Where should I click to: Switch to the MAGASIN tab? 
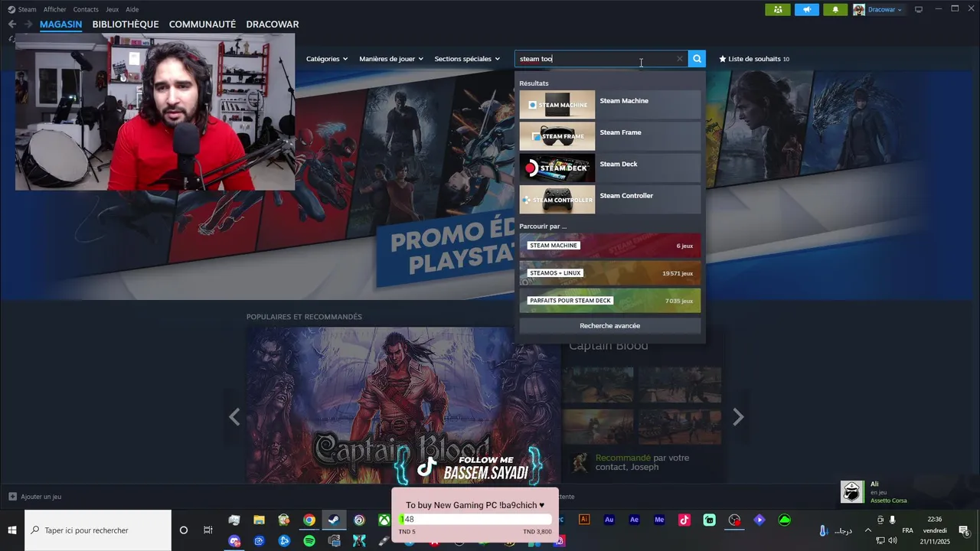[x=60, y=24]
